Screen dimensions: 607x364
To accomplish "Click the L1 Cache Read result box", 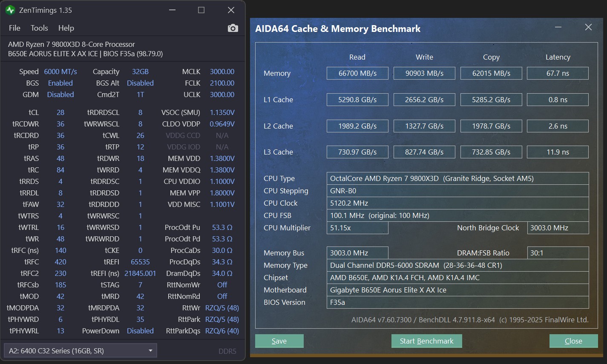I will click(357, 99).
